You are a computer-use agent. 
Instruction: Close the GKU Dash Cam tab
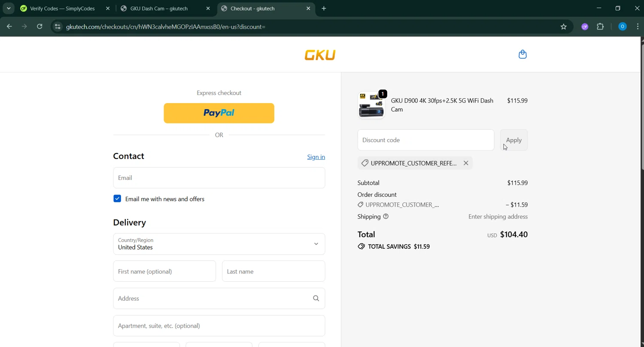tap(208, 8)
